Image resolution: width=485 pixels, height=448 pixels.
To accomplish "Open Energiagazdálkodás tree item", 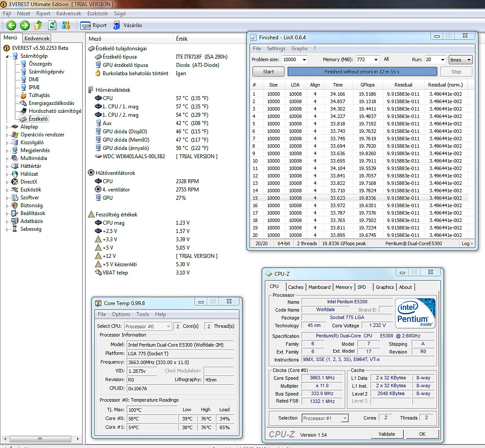I will pos(52,103).
